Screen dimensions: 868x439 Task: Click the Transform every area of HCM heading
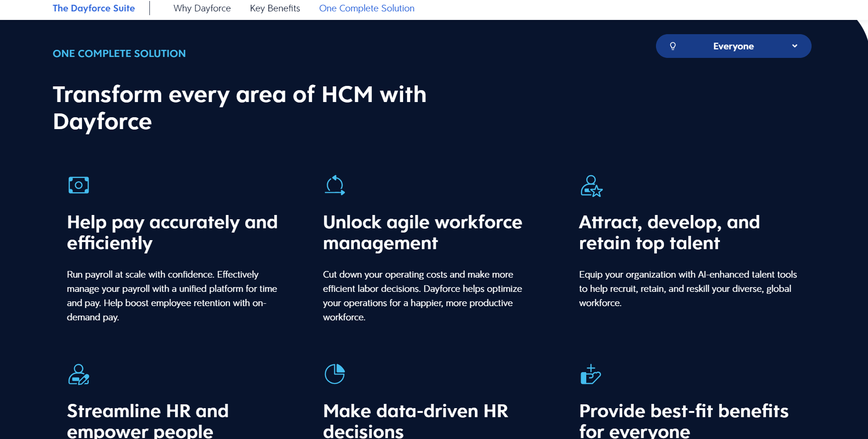[240, 108]
